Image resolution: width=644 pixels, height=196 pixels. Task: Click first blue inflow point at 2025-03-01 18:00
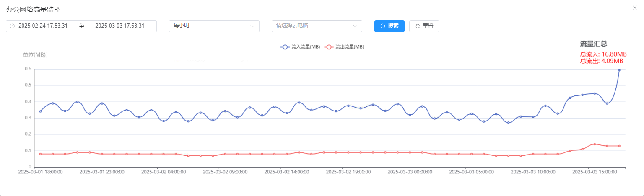tap(40, 111)
